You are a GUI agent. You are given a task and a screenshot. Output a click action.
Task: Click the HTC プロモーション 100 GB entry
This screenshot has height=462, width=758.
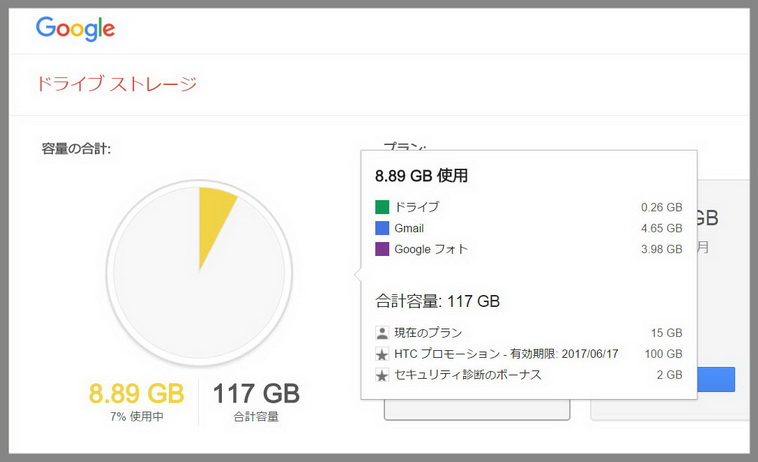528,354
